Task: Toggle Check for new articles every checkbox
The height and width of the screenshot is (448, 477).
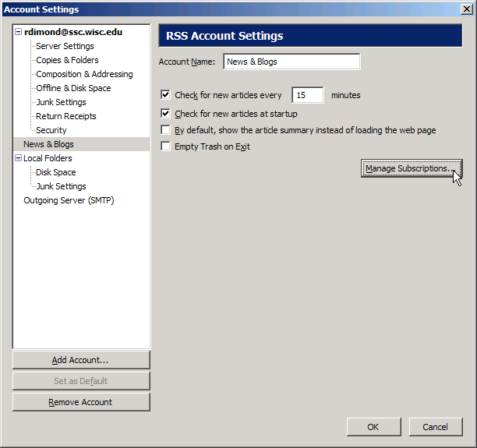Action: (x=165, y=95)
